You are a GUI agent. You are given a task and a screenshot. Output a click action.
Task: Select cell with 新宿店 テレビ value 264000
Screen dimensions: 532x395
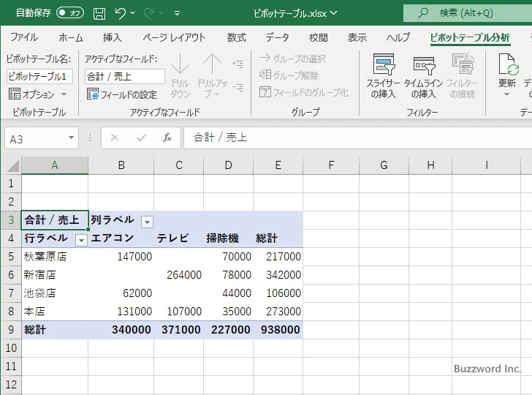pos(179,275)
